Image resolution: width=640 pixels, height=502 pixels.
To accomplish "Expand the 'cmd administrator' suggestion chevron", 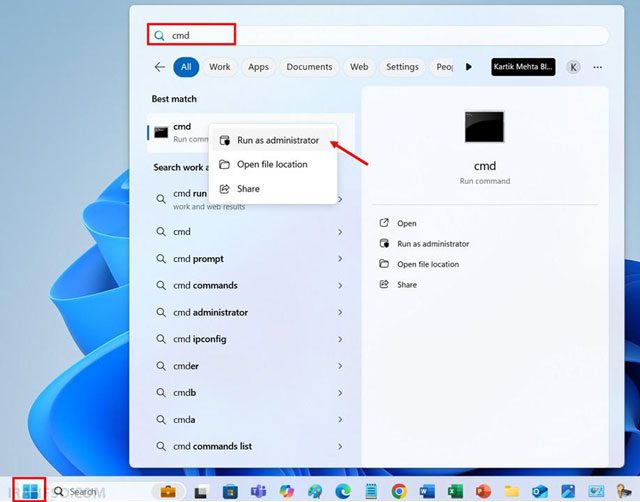I will pos(340,312).
